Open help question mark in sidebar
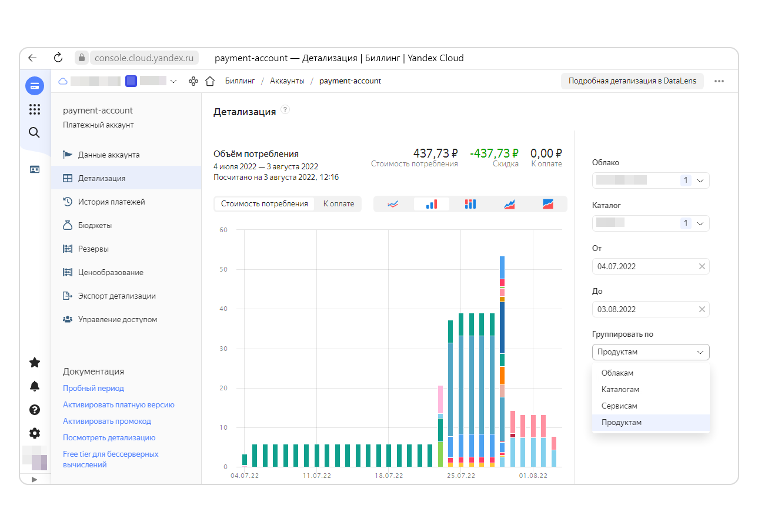 35,410
